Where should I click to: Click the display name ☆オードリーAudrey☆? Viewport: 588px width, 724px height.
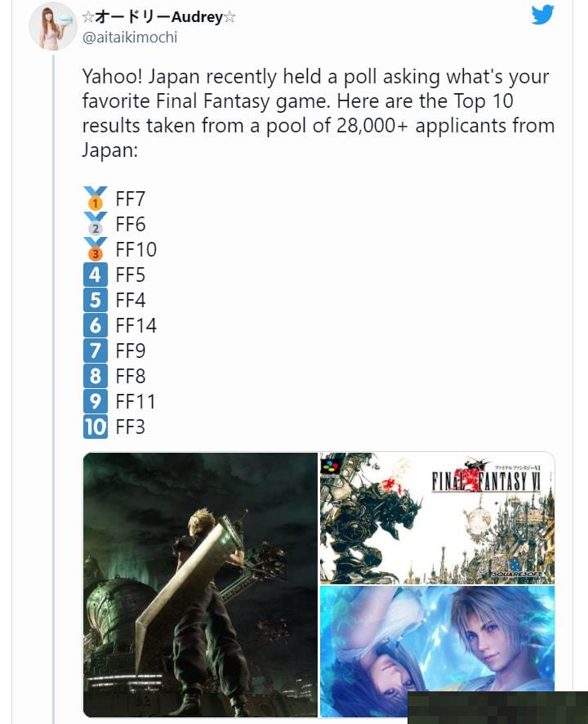pos(158,17)
